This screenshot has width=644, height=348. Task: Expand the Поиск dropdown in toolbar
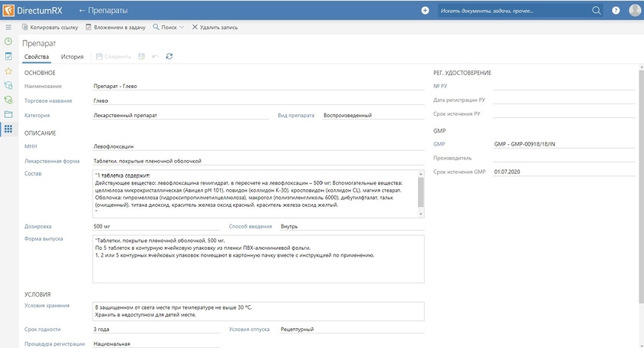[169, 27]
